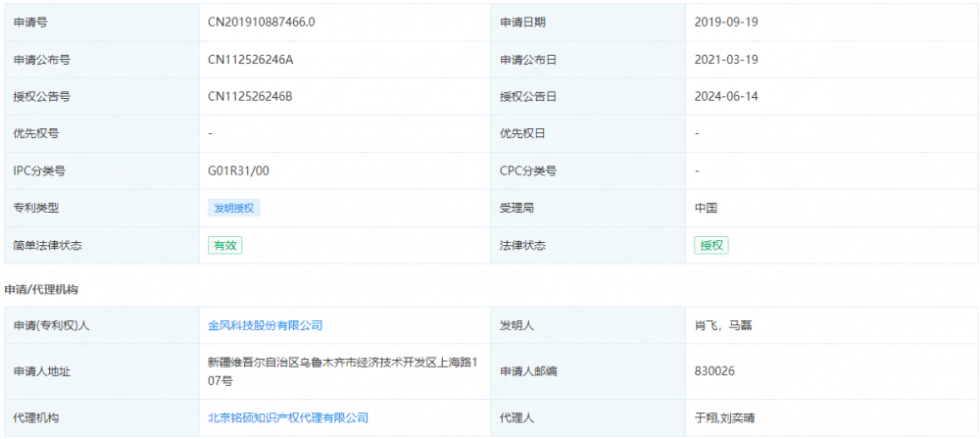Image resolution: width=980 pixels, height=439 pixels.
Task: Click the 受理局 field label
Action: coord(516,209)
